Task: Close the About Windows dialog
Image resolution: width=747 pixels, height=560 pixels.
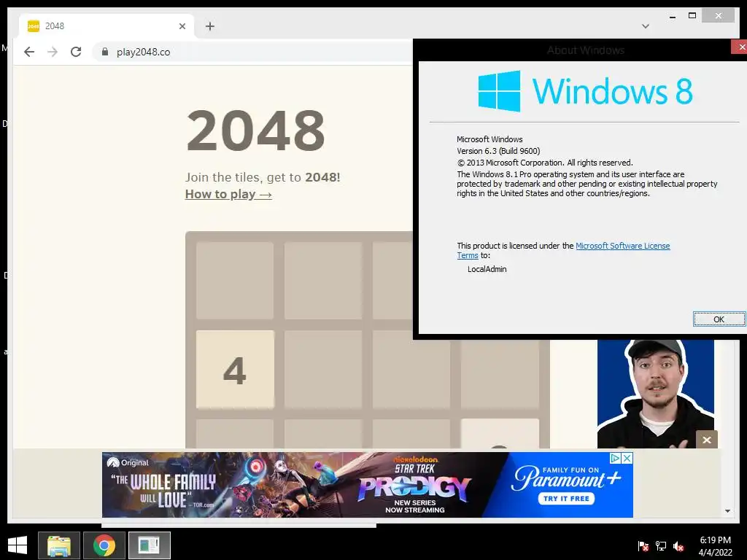Action: click(x=740, y=47)
